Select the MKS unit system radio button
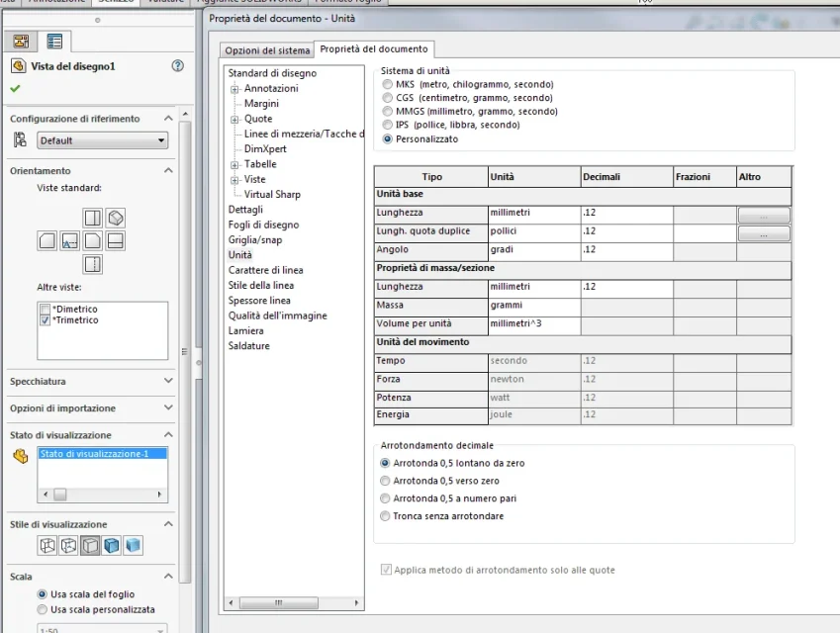This screenshot has height=633, width=840. pyautogui.click(x=387, y=84)
